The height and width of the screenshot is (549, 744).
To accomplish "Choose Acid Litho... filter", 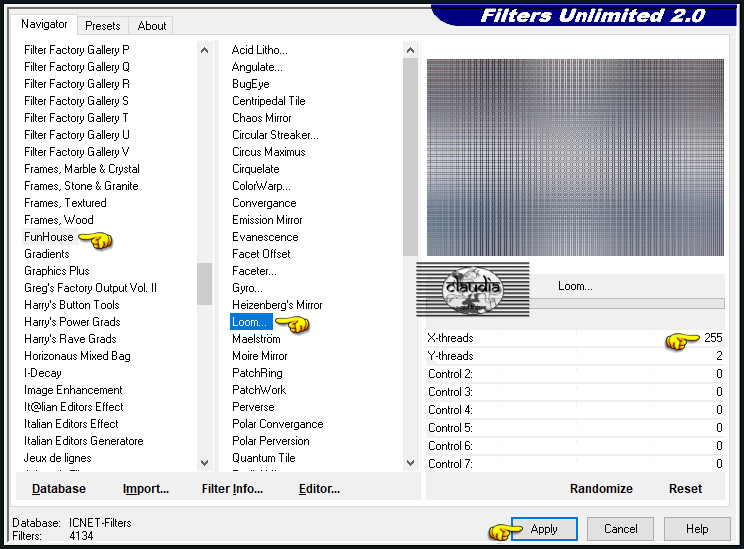I will pyautogui.click(x=260, y=50).
